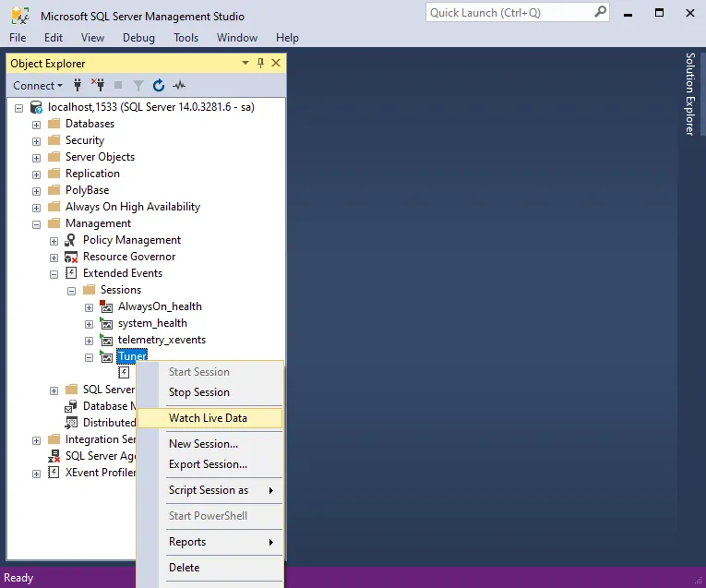Click the Database Mail icon

click(71, 406)
